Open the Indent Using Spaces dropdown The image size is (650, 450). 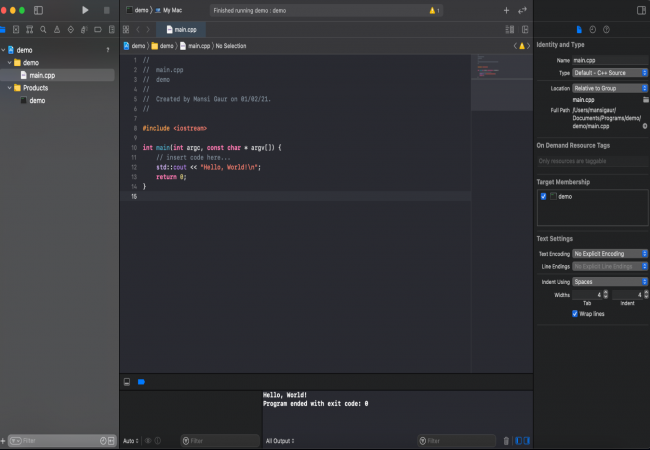(x=610, y=282)
